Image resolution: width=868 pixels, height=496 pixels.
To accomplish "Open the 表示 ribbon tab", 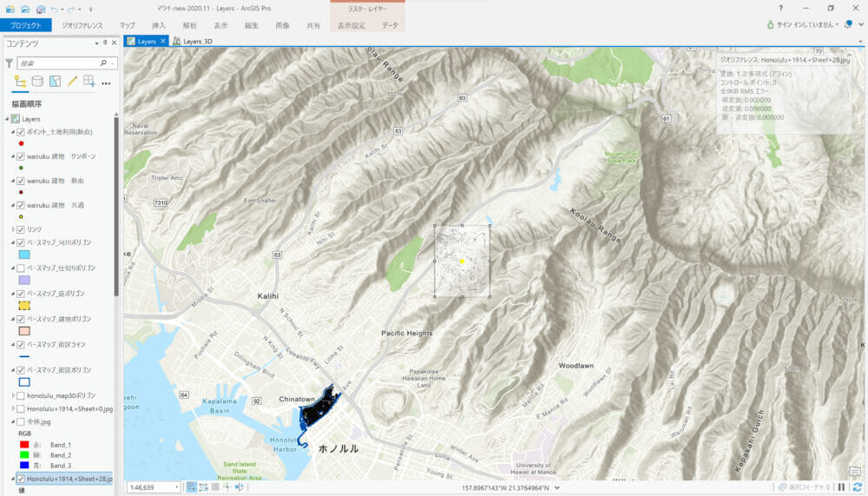I will 220,25.
